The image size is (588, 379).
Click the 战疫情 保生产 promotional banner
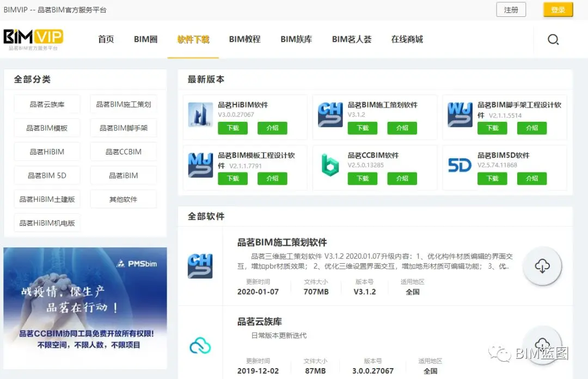tap(85, 308)
